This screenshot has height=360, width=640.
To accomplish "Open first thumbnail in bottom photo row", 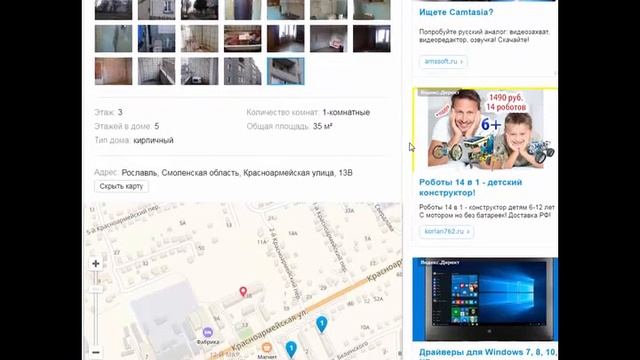I will pos(113,71).
